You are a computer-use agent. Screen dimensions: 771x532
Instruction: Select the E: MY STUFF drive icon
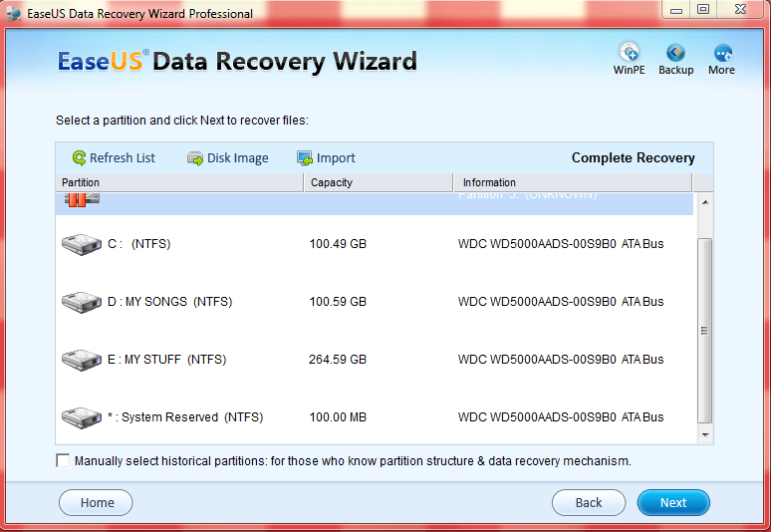(82, 360)
